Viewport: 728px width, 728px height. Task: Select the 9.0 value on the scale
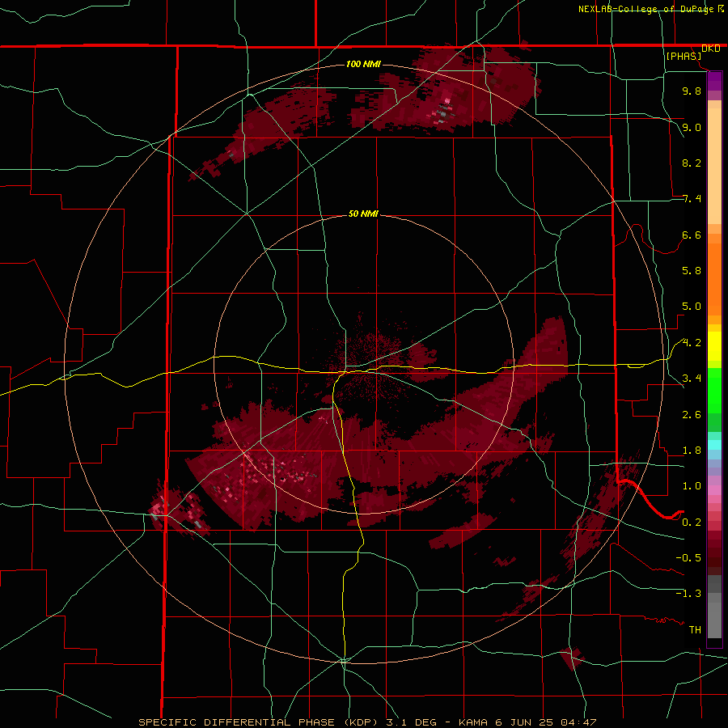(692, 127)
